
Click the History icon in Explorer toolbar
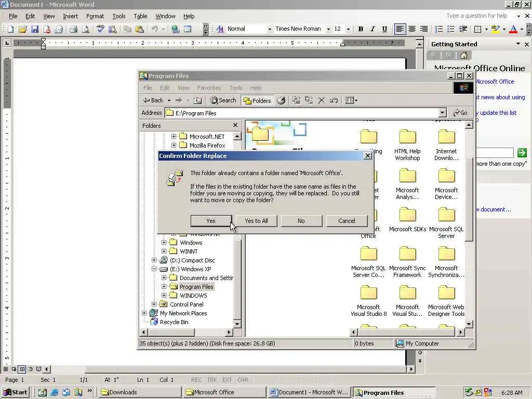281,100
